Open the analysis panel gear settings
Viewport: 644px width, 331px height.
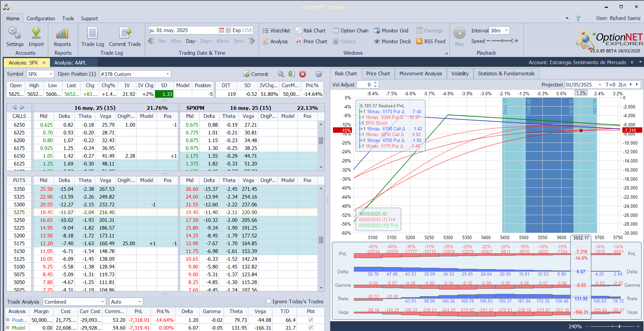point(319,74)
